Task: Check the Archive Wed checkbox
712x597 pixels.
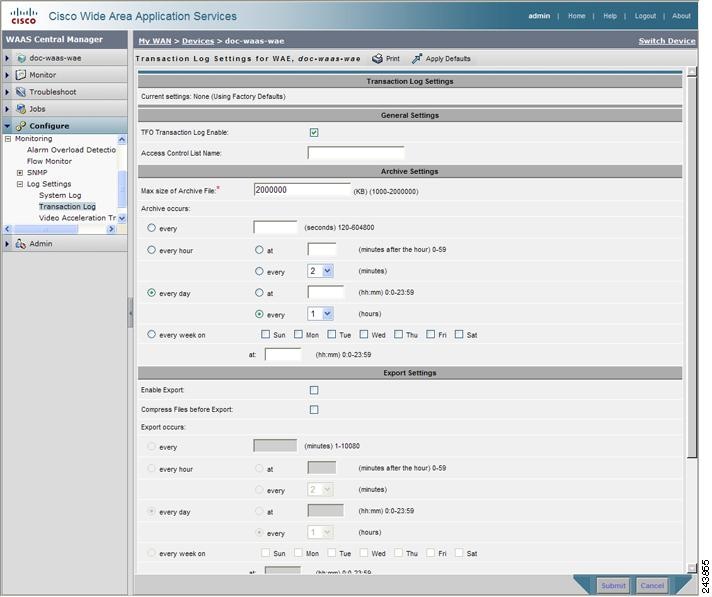Action: [364, 334]
